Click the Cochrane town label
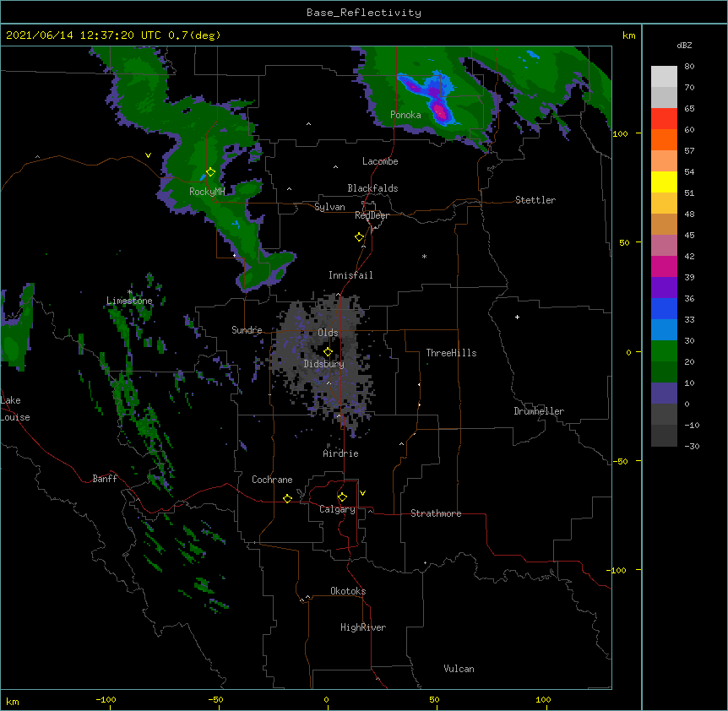 [x=272, y=480]
